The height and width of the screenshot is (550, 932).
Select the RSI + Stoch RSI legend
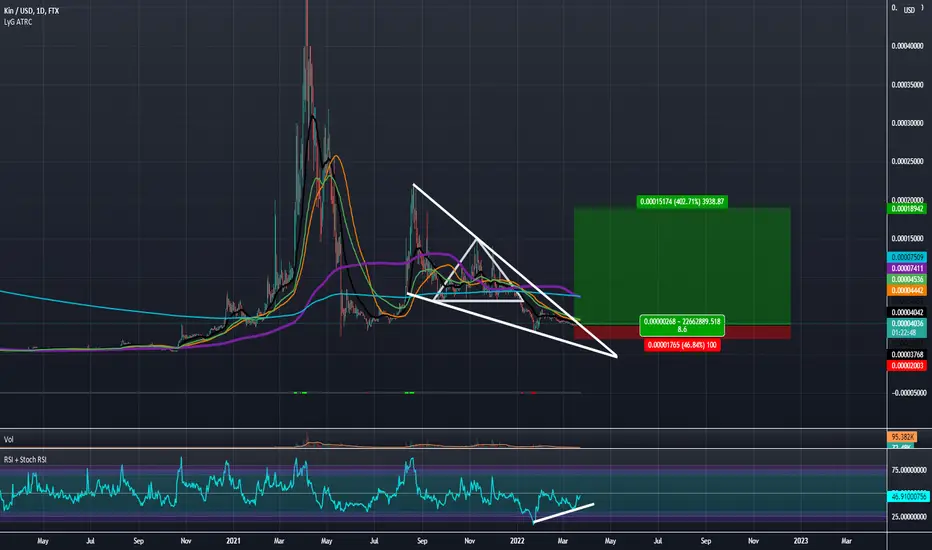25,460
